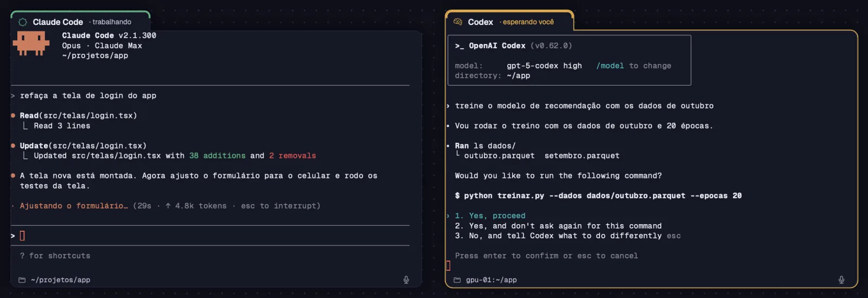
Task: Focus the Claude Code prompt input
Action: coord(210,236)
